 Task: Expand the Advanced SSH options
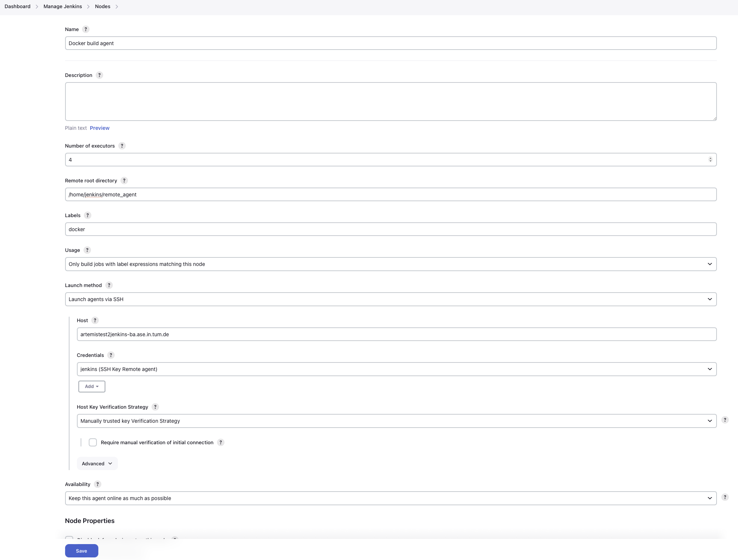(x=97, y=463)
